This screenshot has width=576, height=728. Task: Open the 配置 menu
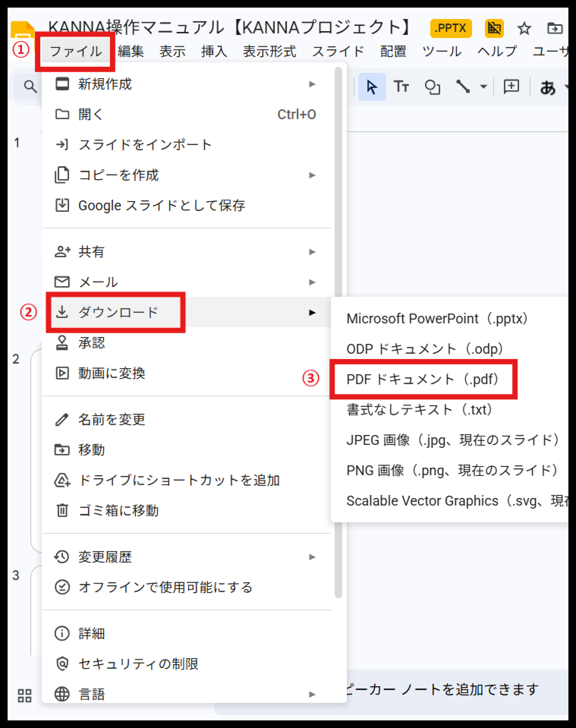coord(393,51)
